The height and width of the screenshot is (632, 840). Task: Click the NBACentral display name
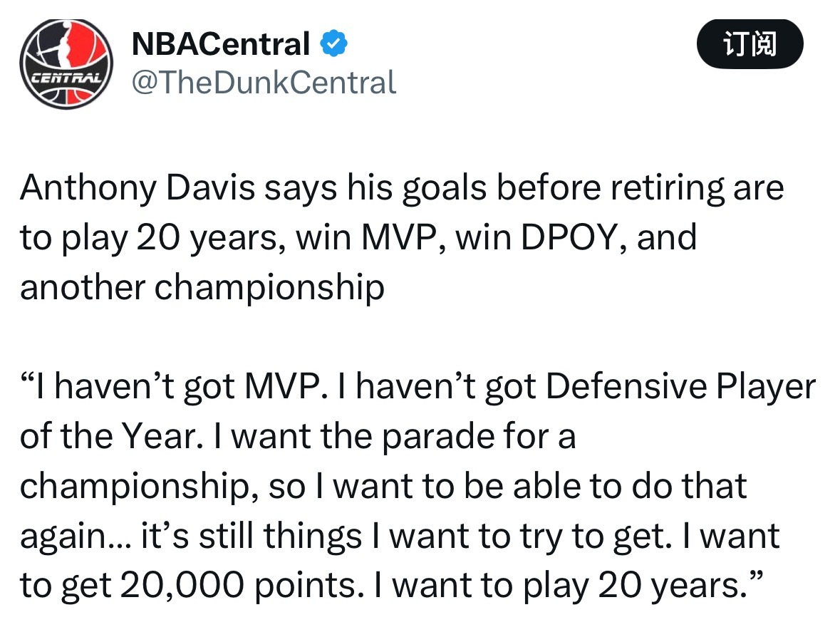(221, 44)
